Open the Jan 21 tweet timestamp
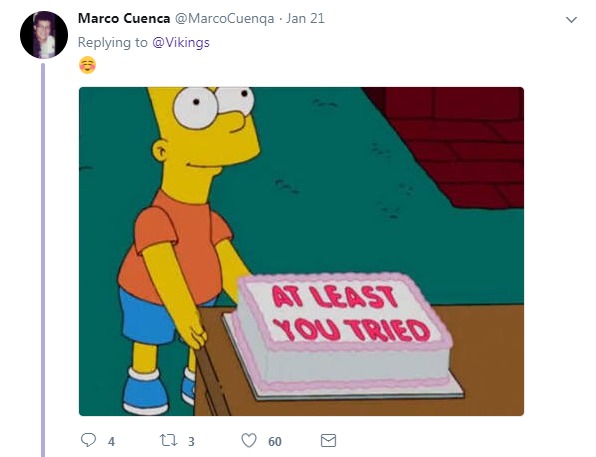The height and width of the screenshot is (457, 596). point(305,18)
